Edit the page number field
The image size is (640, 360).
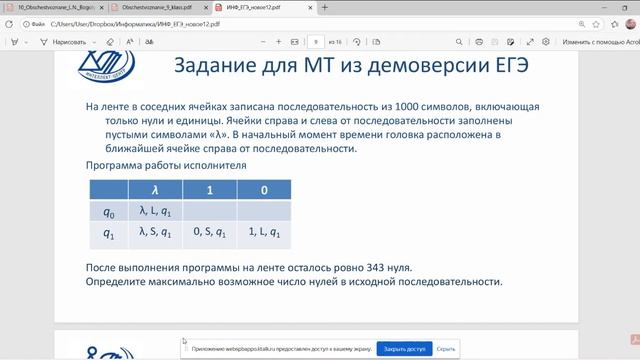(316, 42)
